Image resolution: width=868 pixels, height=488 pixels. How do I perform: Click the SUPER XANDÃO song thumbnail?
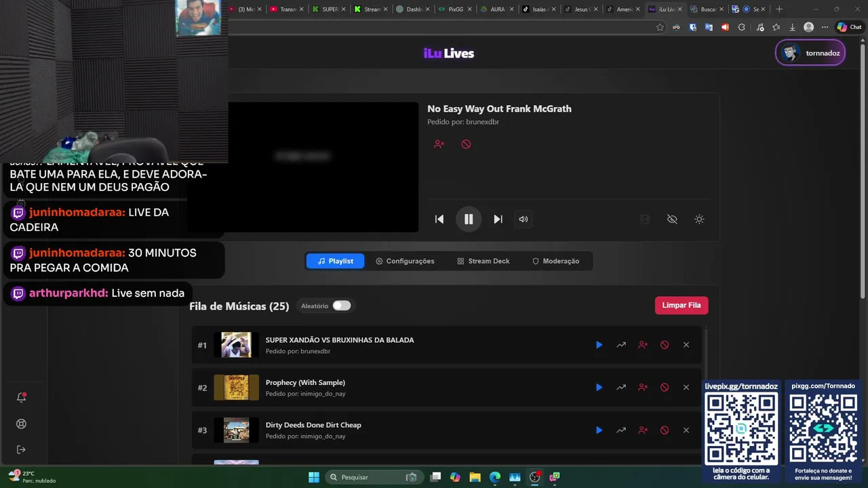point(236,345)
